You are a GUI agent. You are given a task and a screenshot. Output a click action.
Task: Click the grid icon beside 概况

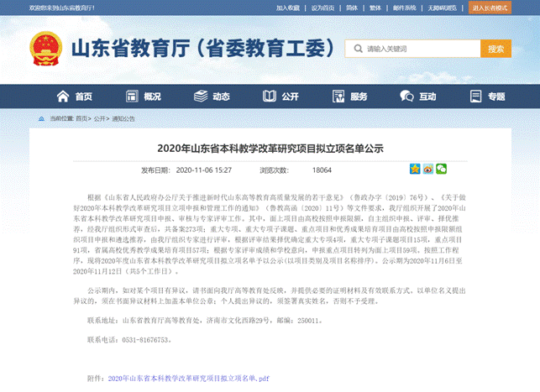click(x=132, y=97)
